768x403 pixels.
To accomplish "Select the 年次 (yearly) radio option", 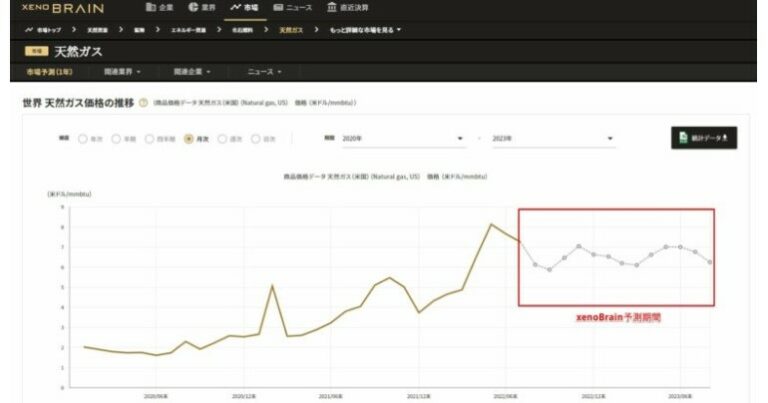I will click(83, 139).
